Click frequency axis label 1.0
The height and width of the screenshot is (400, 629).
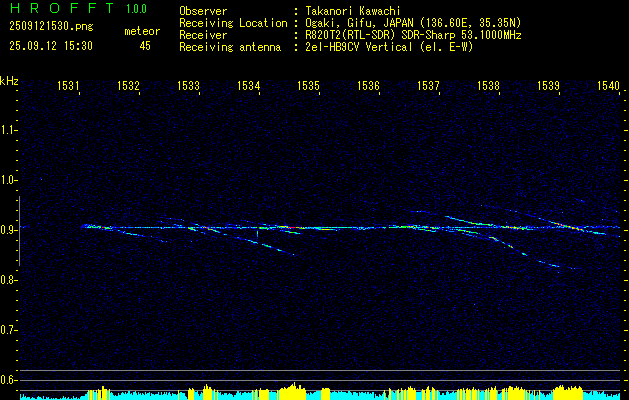(x=8, y=180)
